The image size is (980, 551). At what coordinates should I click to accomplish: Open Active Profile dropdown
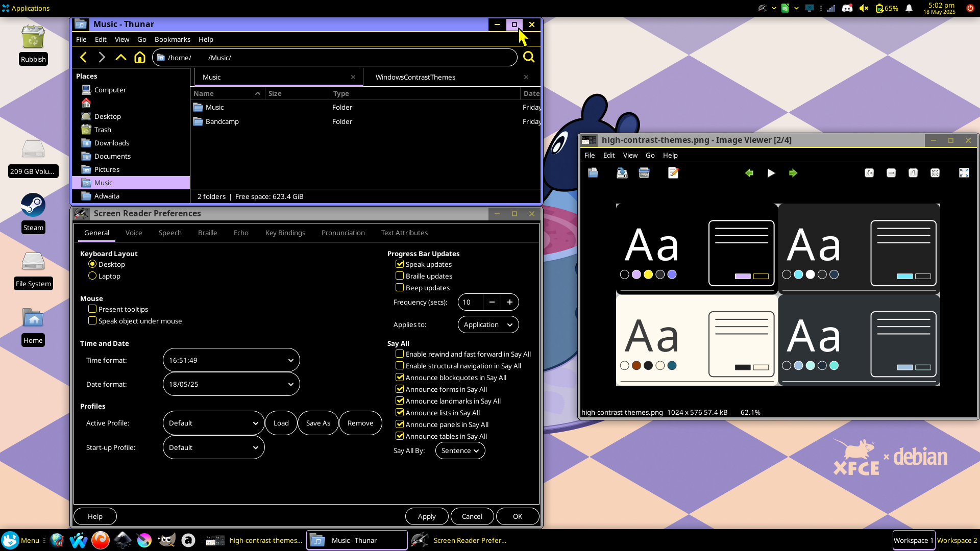[x=213, y=423]
